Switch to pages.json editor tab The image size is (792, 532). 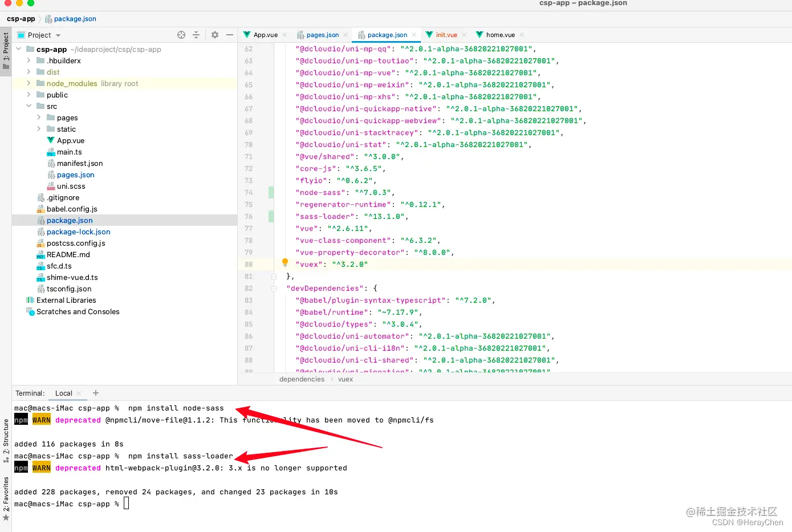[323, 35]
